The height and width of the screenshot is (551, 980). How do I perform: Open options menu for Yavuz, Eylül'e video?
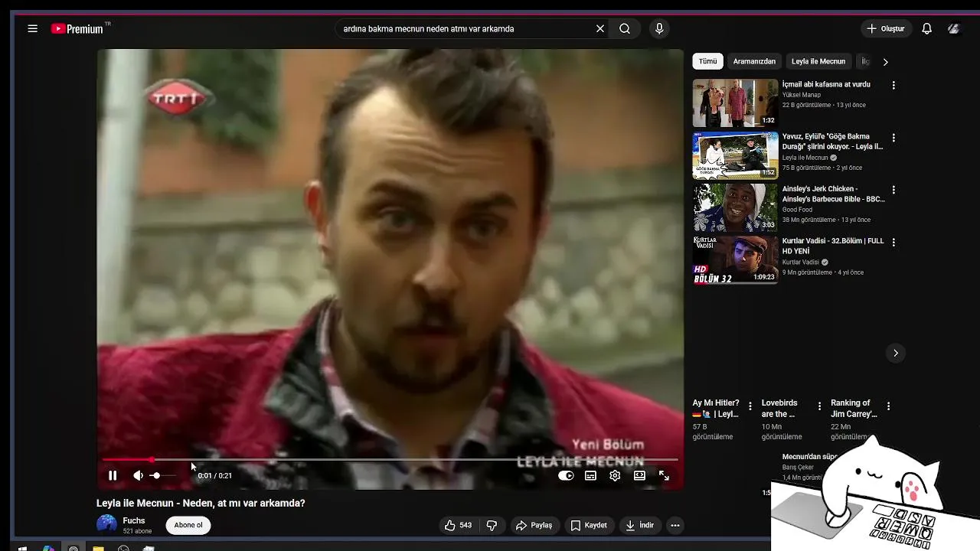point(893,138)
